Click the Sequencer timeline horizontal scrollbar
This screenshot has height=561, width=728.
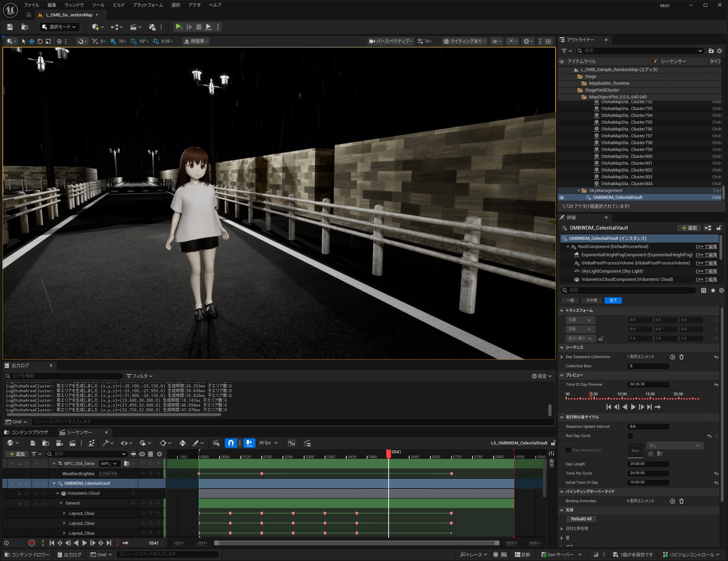point(357,543)
